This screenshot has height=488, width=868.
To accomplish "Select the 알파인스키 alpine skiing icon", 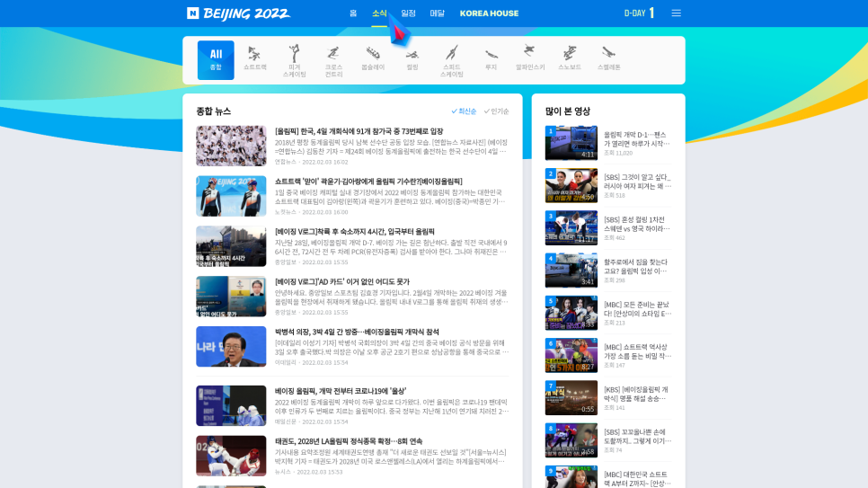I will click(530, 58).
